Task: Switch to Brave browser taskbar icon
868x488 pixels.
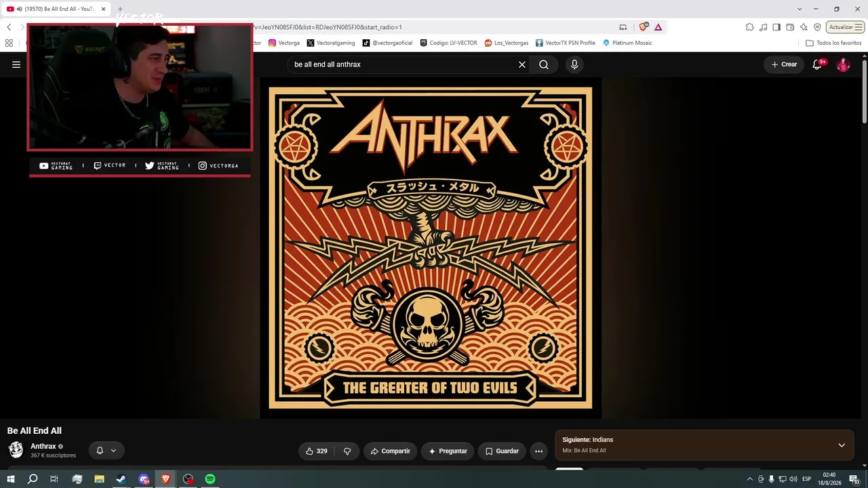Action: click(165, 479)
